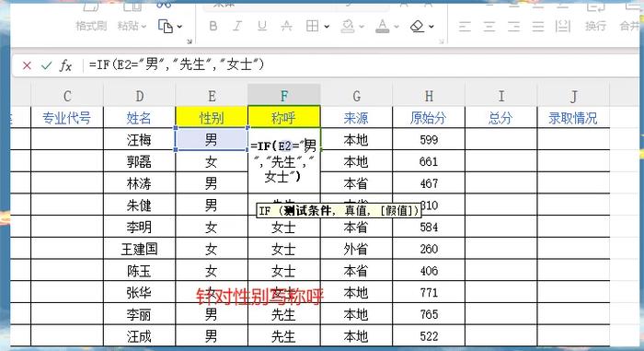644x351 pixels.
Task: Click the cell borders grid icon
Action: (x=312, y=27)
